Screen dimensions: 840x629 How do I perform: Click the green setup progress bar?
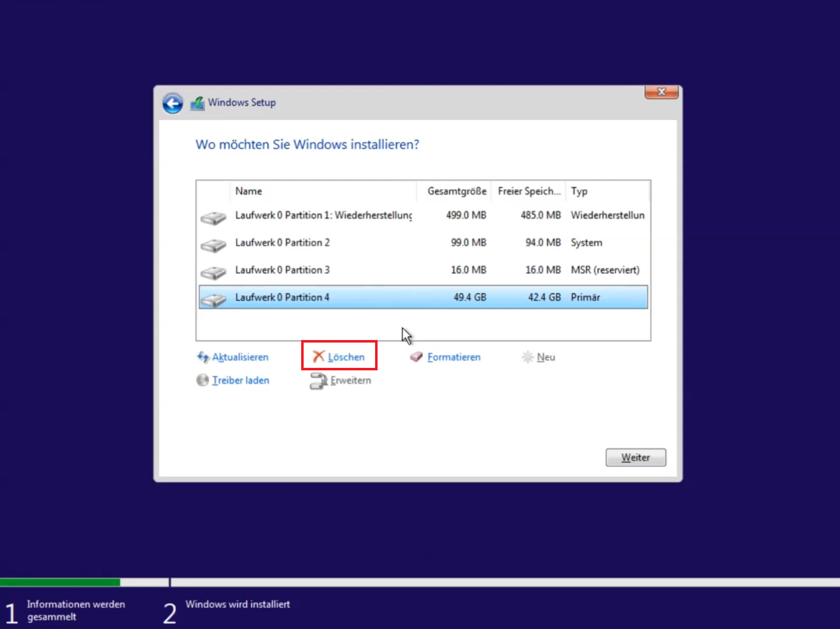click(x=60, y=582)
